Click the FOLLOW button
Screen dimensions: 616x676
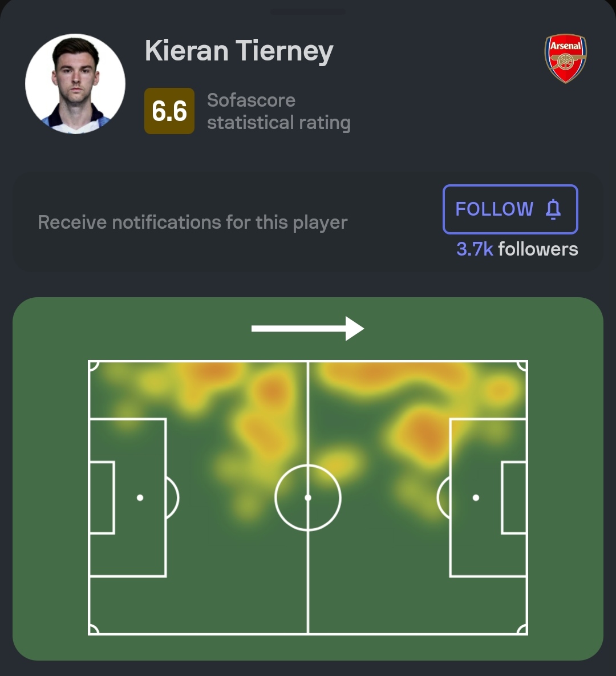[510, 209]
